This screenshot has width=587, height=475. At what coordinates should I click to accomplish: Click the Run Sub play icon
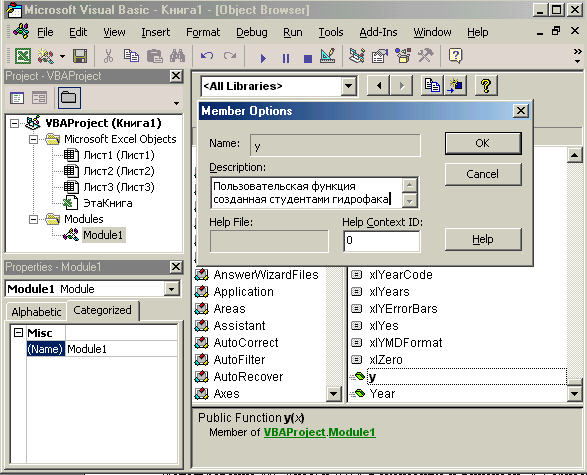pyautogui.click(x=263, y=58)
